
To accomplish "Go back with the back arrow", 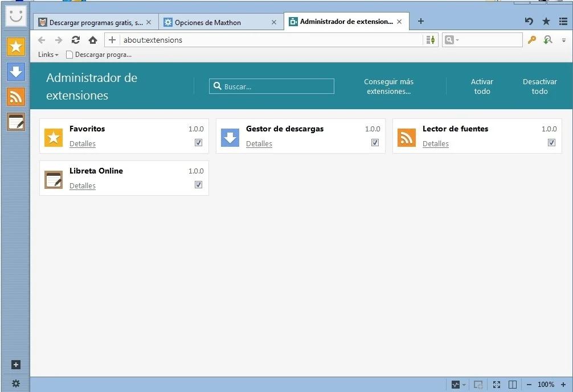I will tap(42, 40).
